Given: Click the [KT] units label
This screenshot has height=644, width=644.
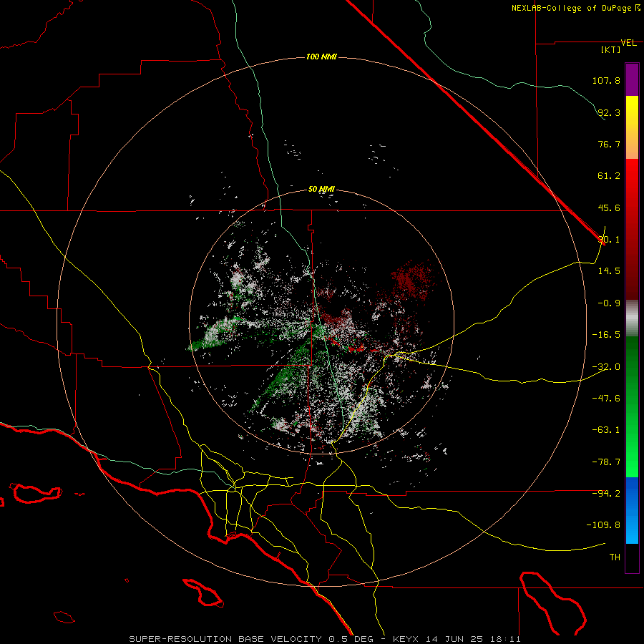Looking at the screenshot, I should coord(611,49).
